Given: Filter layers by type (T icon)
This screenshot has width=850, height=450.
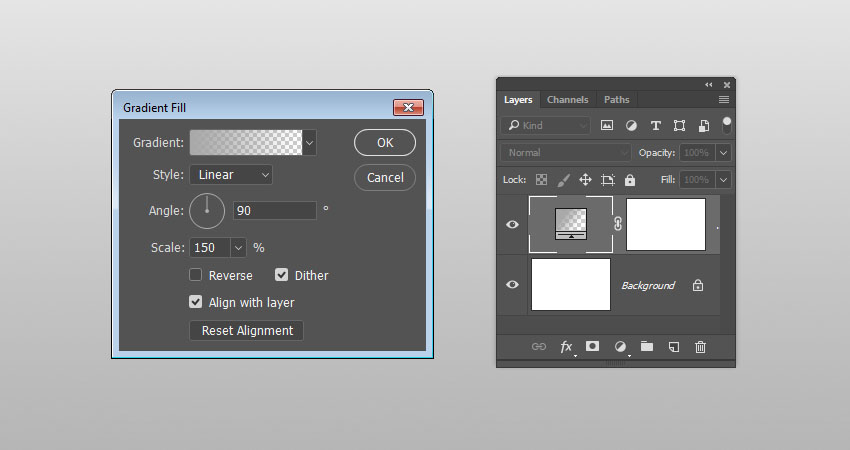Looking at the screenshot, I should [x=656, y=126].
